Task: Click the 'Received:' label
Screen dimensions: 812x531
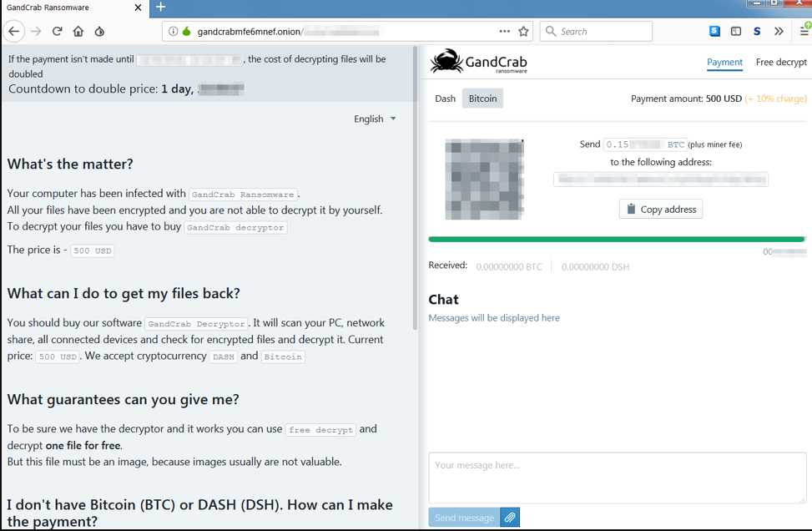Action: coord(448,265)
